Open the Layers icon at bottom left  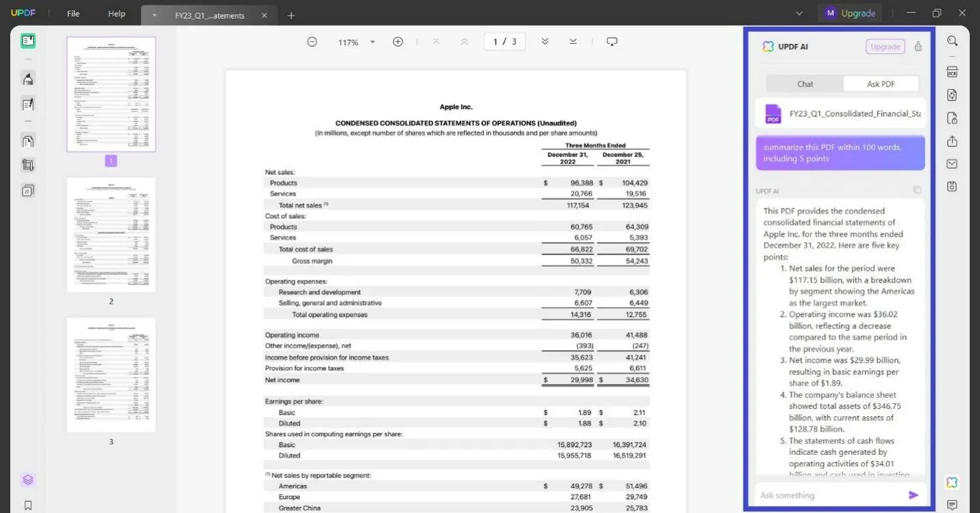[x=28, y=479]
